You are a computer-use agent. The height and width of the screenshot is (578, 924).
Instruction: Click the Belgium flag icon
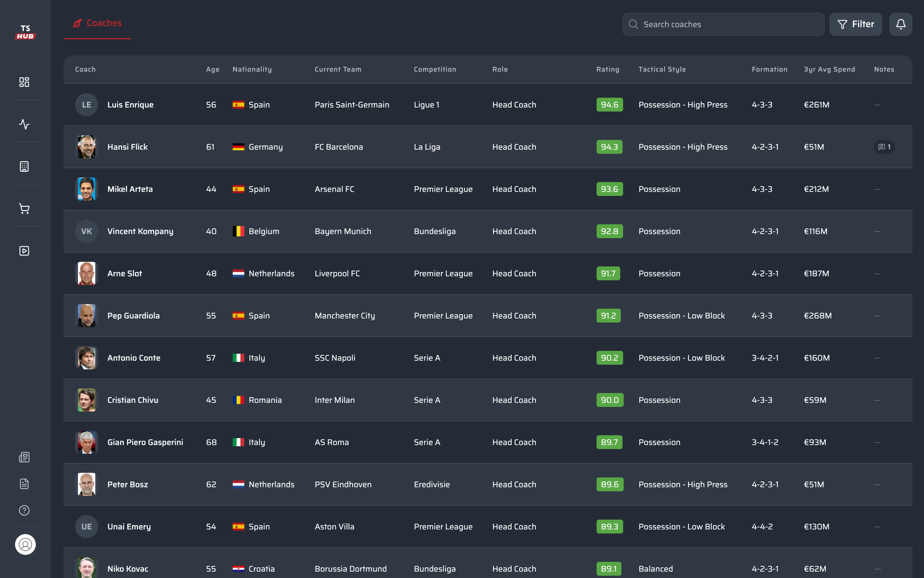[238, 231]
